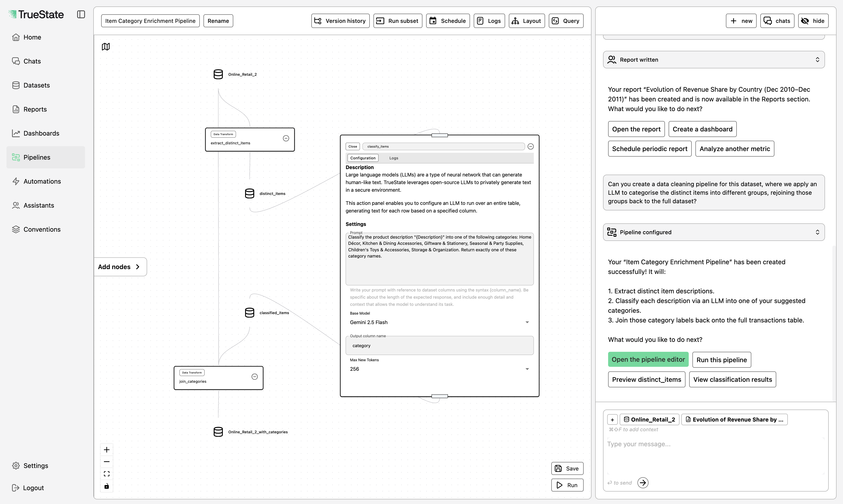The image size is (843, 504).
Task: Click Analyze another metric
Action: 734,149
